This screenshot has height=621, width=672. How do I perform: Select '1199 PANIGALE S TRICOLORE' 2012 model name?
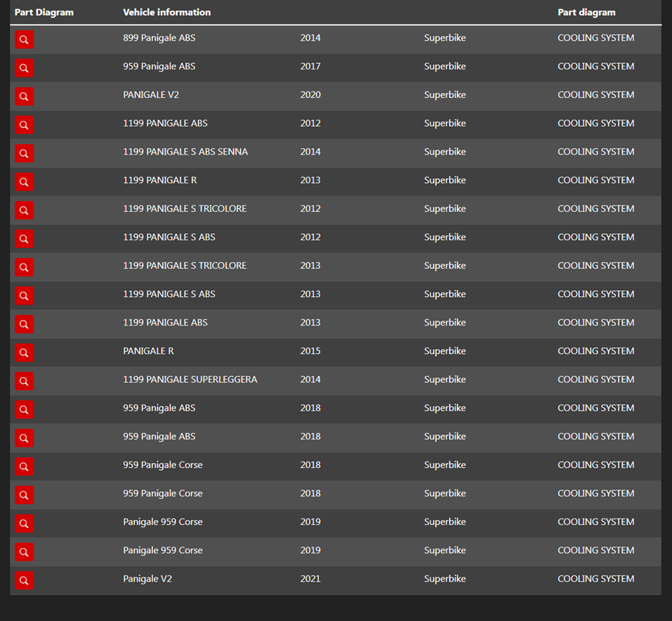coord(184,208)
